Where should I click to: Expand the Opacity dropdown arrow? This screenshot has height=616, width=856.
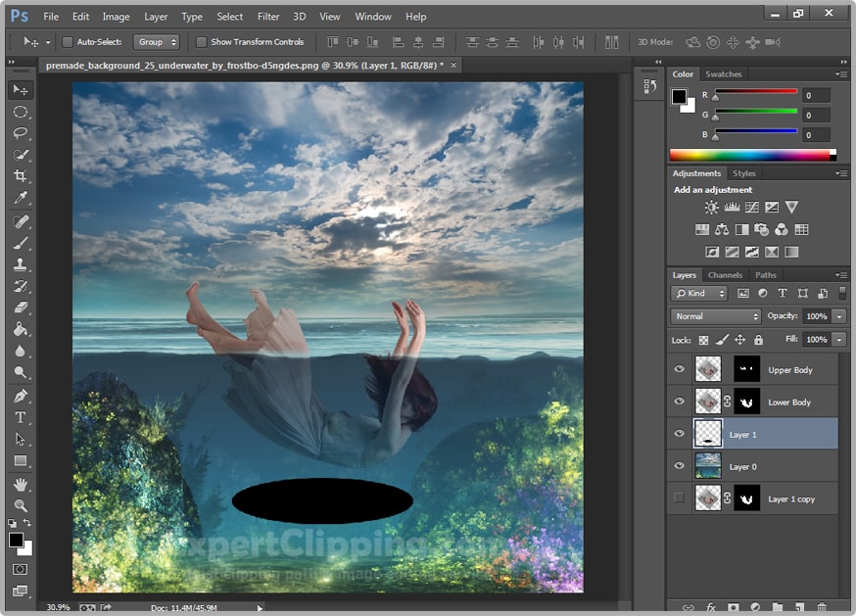point(839,316)
